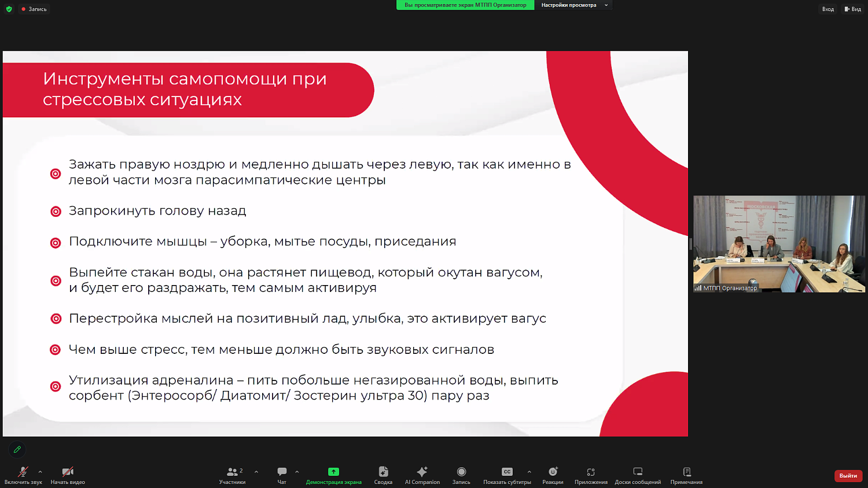Open the Приложения panel
The width and height of the screenshot is (868, 488).
[x=591, y=474]
